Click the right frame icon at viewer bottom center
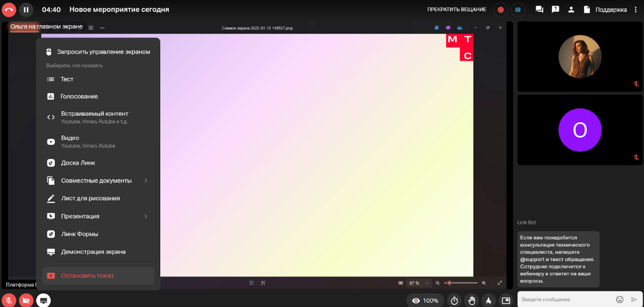This screenshot has height=307, width=644. pyautogui.click(x=263, y=283)
